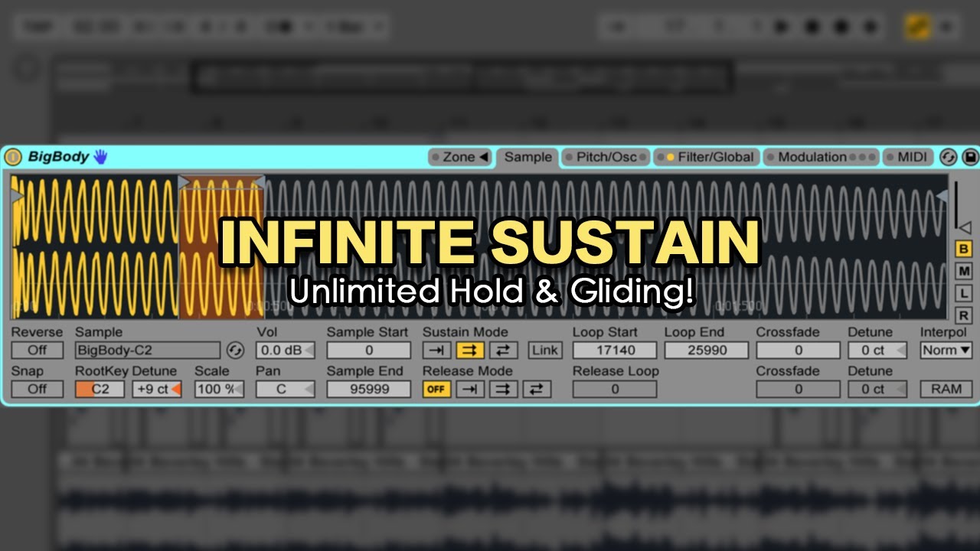The height and width of the screenshot is (551, 980).
Task: Enable the L channel view button
Action: (963, 293)
